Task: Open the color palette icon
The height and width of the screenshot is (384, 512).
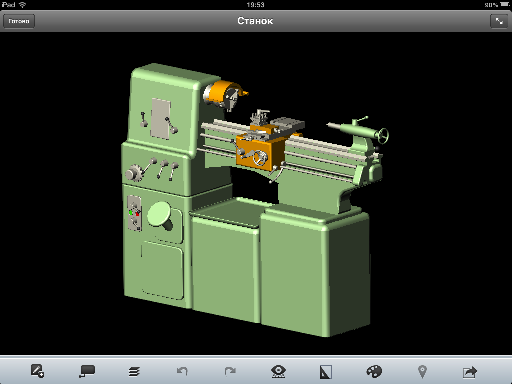Action: click(374, 371)
